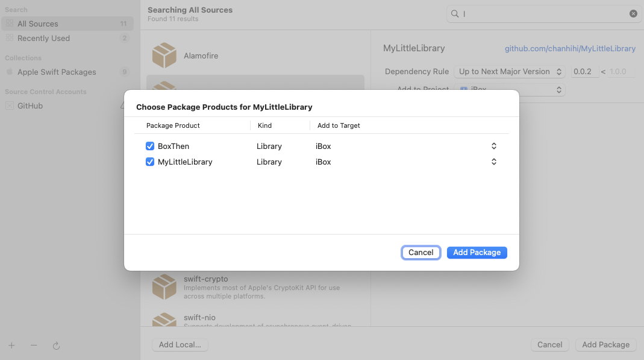Click the MyLittleLibrary title in details pane

(414, 48)
